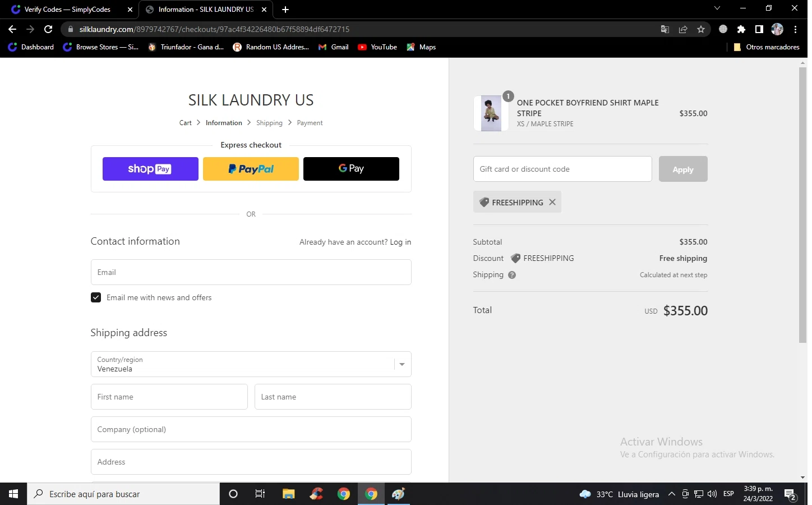This screenshot has width=812, height=505.
Task: Open Task View on the taskbar
Action: 260,494
